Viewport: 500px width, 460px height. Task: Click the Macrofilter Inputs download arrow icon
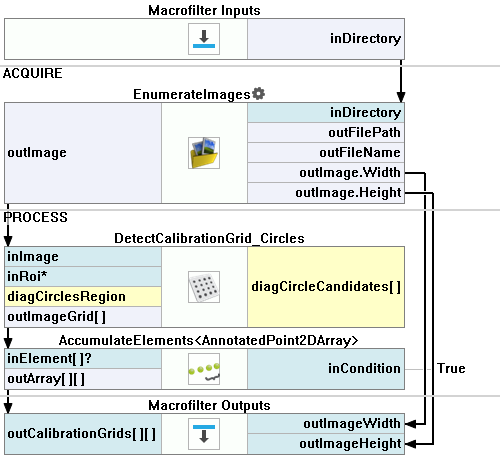204,39
